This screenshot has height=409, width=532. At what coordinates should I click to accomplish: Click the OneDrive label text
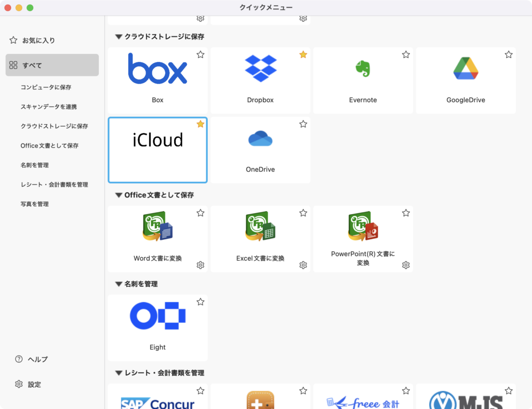(x=260, y=169)
